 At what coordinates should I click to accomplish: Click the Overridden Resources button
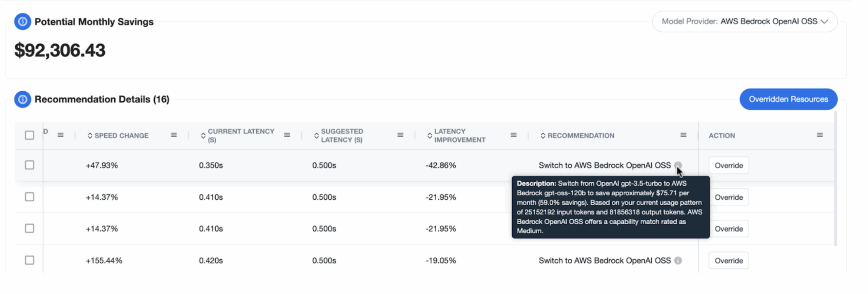[x=788, y=99]
